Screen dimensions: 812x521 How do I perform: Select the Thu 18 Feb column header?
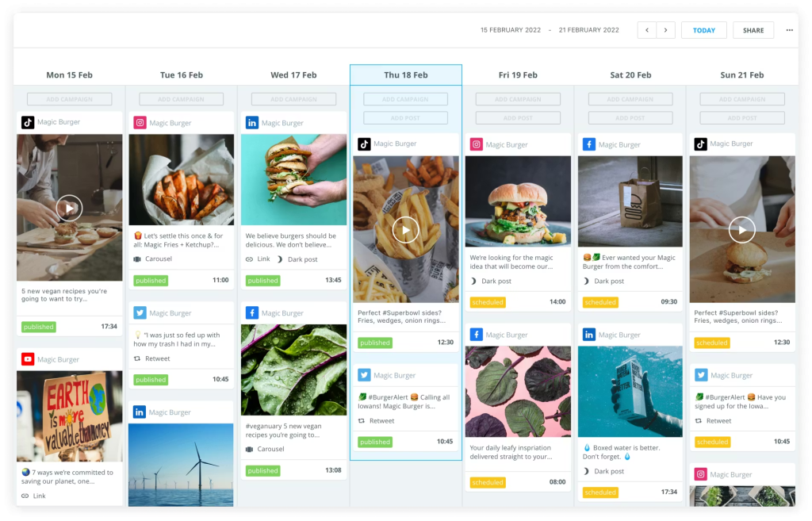[405, 75]
